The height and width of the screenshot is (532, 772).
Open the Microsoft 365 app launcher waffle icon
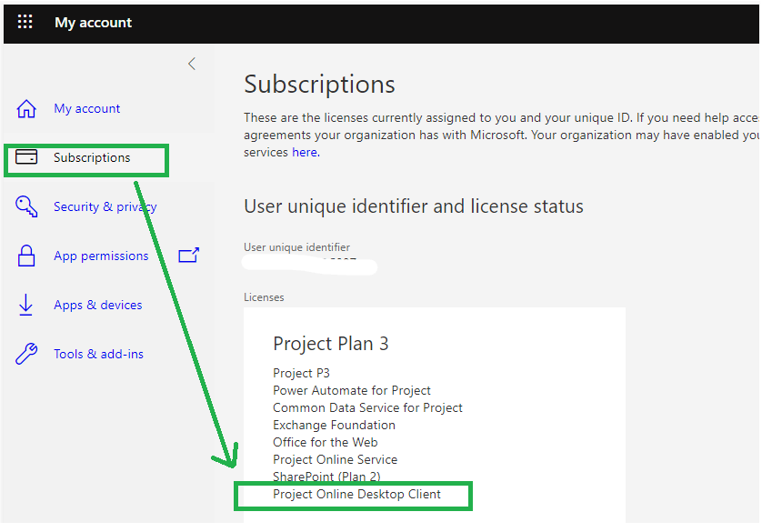coord(25,23)
